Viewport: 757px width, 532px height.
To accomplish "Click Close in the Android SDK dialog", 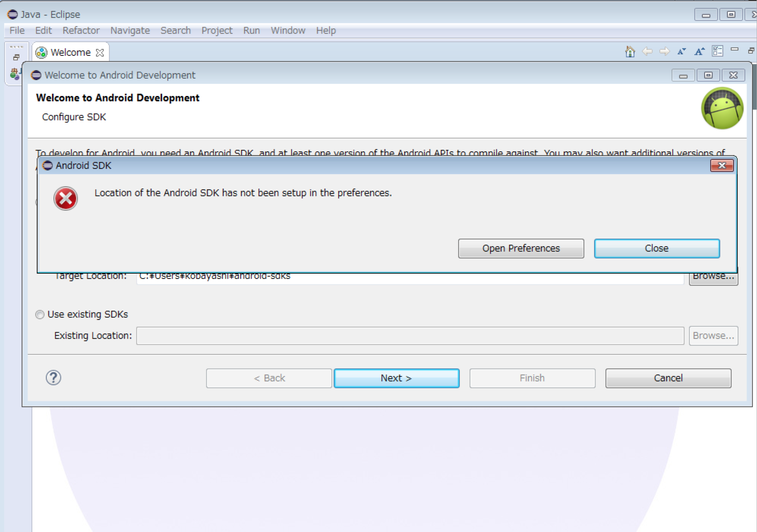I will pos(657,249).
